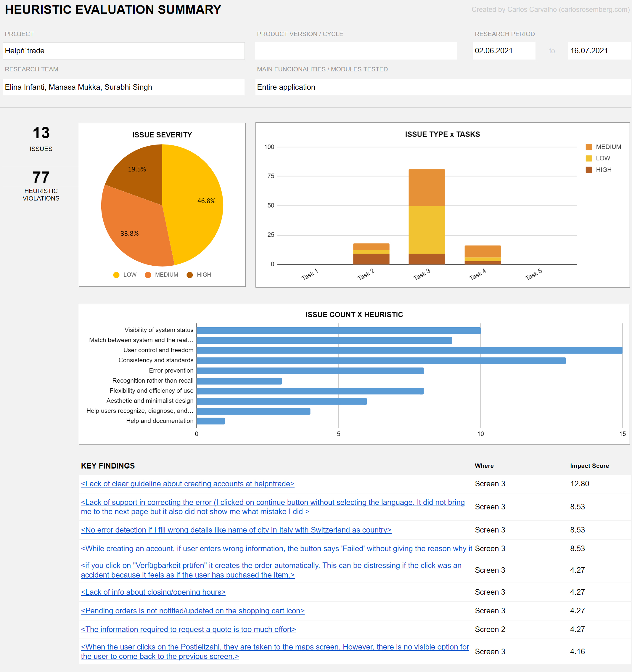632x672 pixels.
Task: Select the 33.8% pie slice
Action: [x=135, y=230]
